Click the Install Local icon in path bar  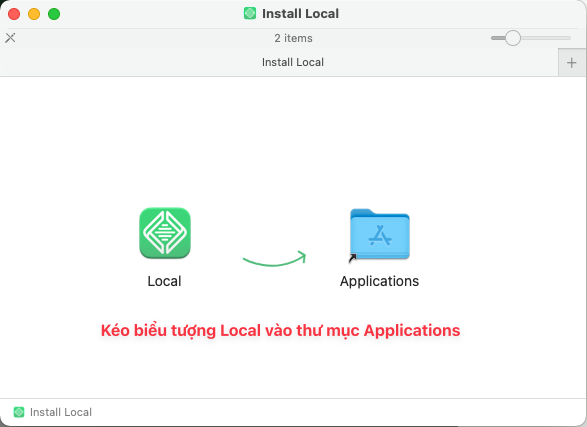[x=19, y=412]
